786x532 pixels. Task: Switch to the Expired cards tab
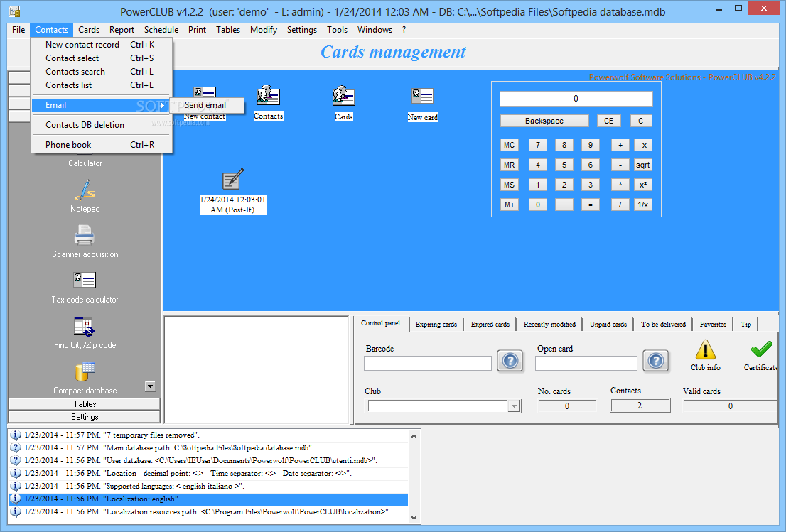point(490,324)
